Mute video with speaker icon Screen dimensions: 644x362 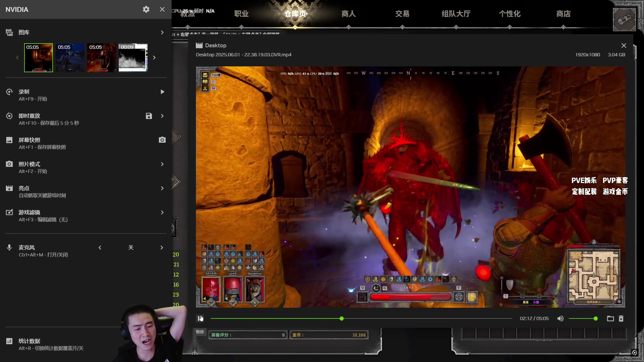(560, 318)
